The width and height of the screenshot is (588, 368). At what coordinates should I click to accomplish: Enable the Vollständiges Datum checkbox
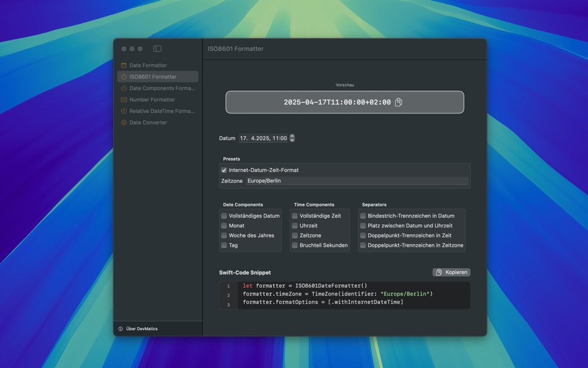223,216
